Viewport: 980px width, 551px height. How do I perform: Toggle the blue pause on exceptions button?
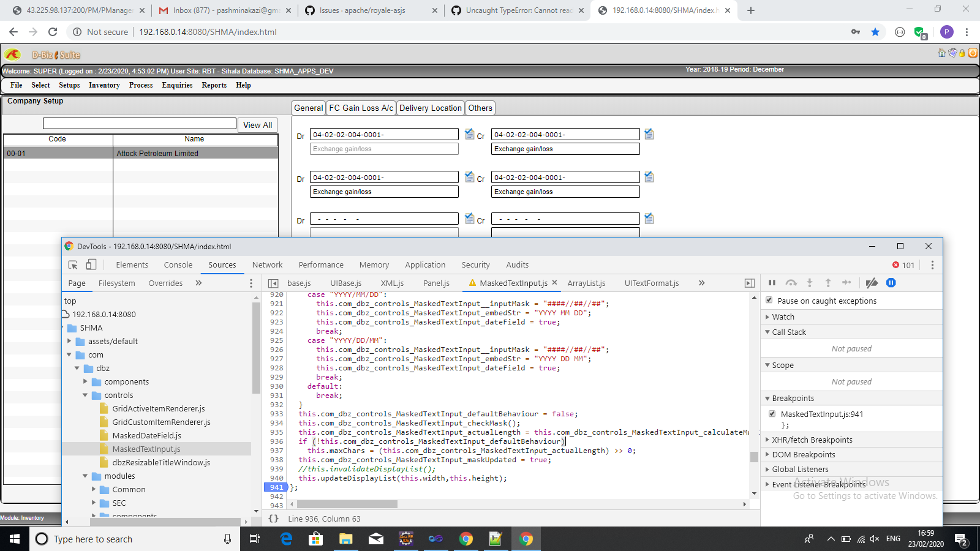[x=891, y=283]
